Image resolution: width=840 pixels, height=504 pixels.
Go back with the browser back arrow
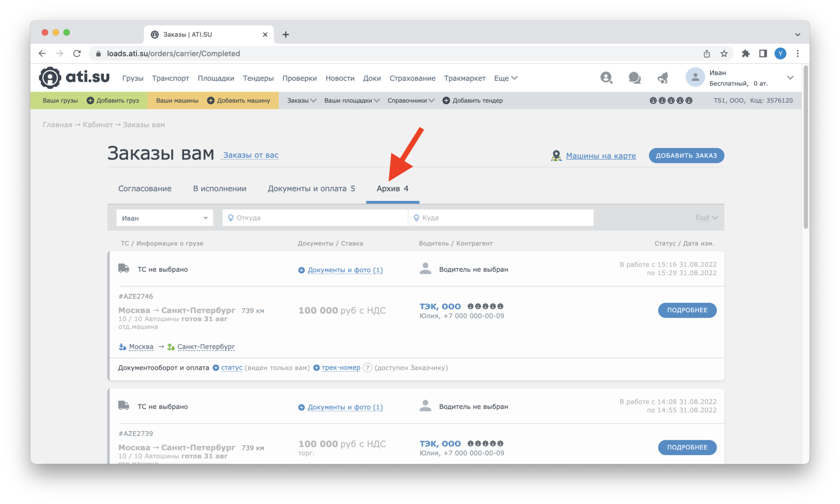point(42,53)
